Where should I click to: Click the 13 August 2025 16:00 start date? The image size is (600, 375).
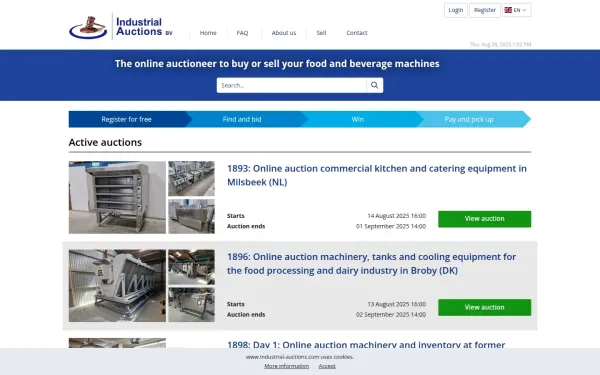click(396, 305)
